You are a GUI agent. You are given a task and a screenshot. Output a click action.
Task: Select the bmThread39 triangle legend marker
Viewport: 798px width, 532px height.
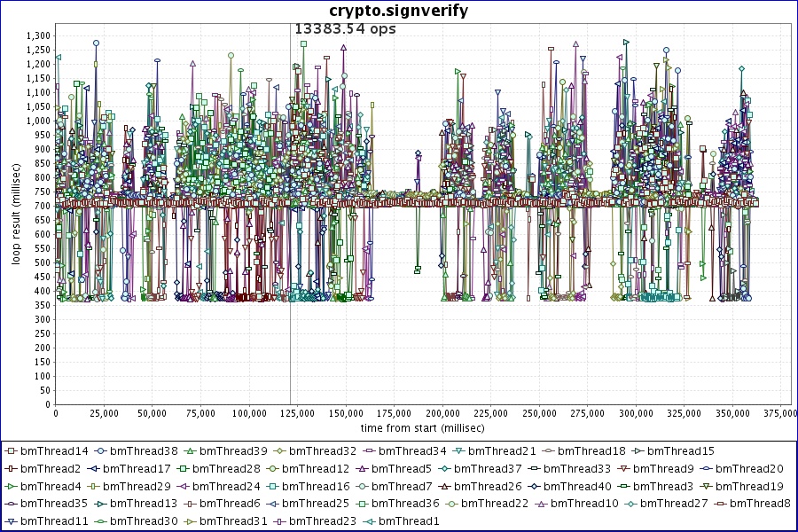tap(188, 451)
